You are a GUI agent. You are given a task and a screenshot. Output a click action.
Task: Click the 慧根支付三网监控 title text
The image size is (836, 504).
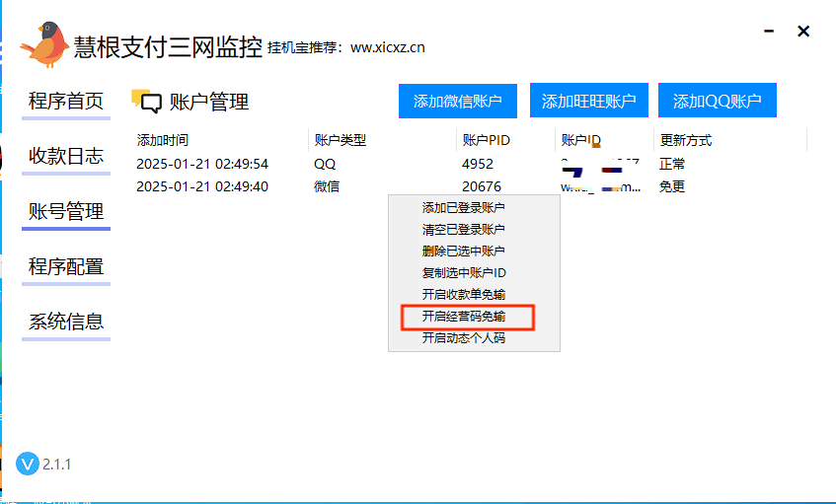[x=168, y=47]
